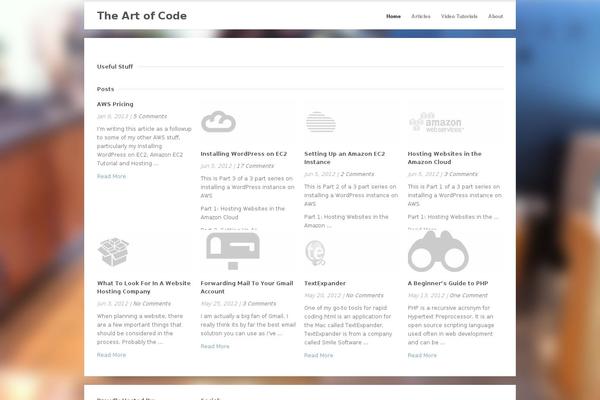
Task: Click No Comments under the Website Hosting Company post
Action: pos(152,304)
